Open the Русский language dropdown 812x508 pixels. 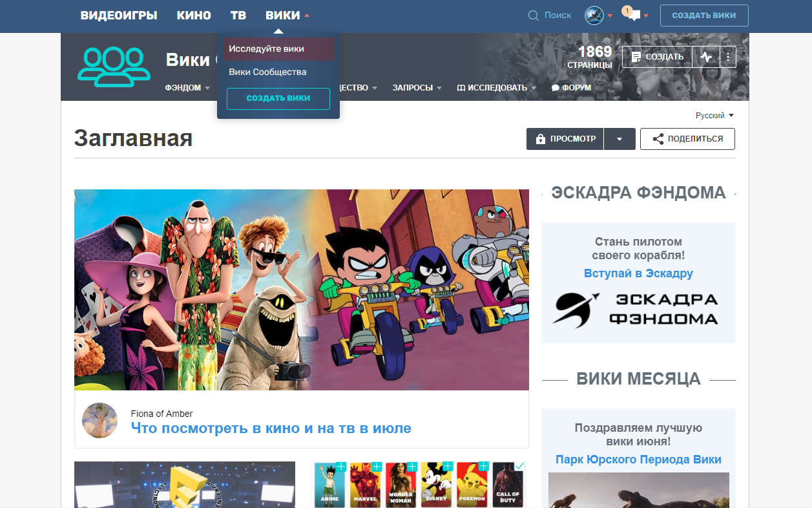click(x=714, y=116)
